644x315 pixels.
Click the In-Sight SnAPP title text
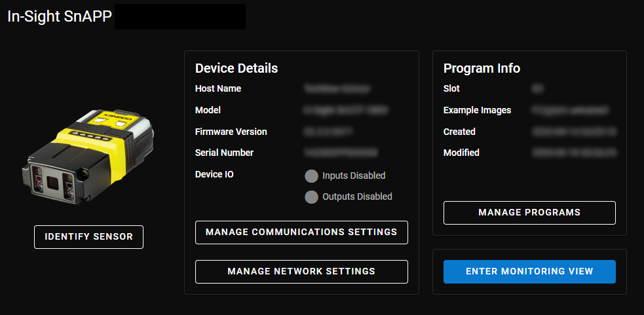59,17
